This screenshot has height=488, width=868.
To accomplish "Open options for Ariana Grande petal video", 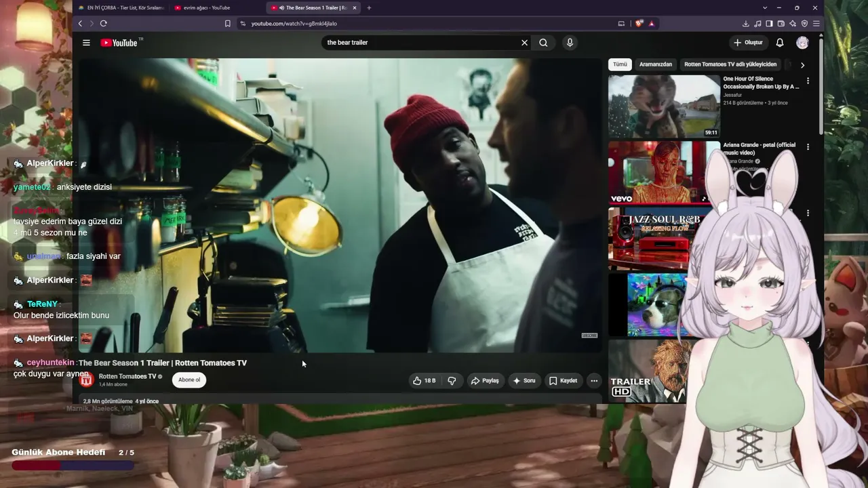I will click(808, 146).
